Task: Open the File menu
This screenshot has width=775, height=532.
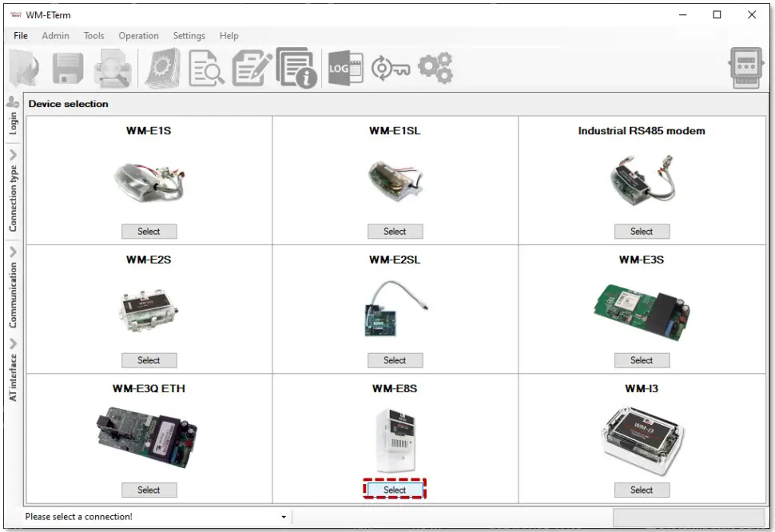Action: click(21, 36)
